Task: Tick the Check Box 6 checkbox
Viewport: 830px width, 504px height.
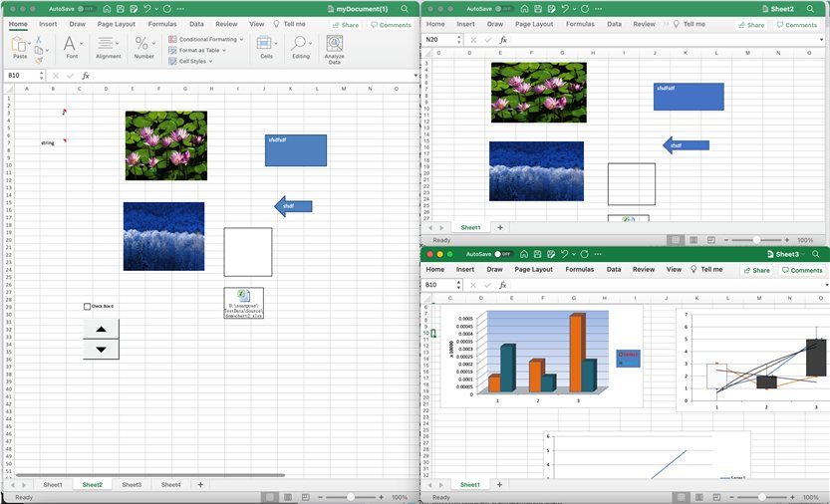Action: coord(88,307)
